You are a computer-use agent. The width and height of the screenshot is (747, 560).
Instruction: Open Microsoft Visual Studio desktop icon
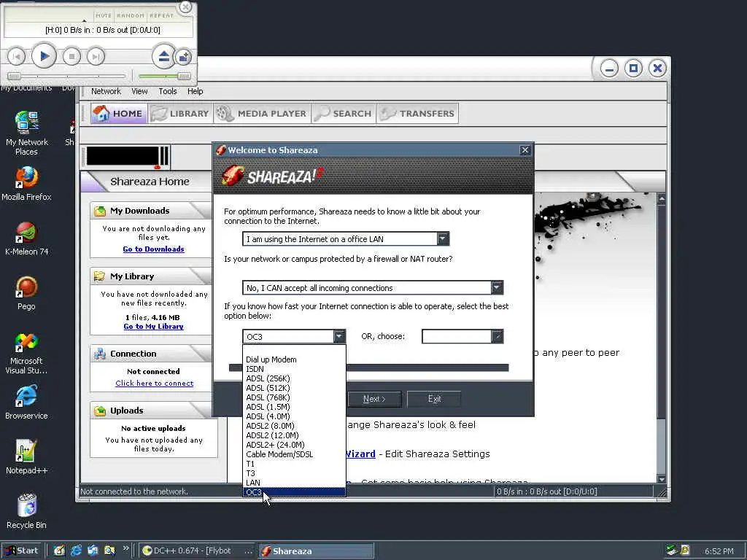pos(26,354)
